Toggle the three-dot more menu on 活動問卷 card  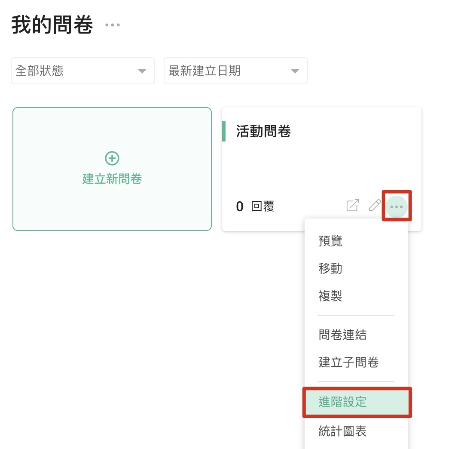click(397, 206)
